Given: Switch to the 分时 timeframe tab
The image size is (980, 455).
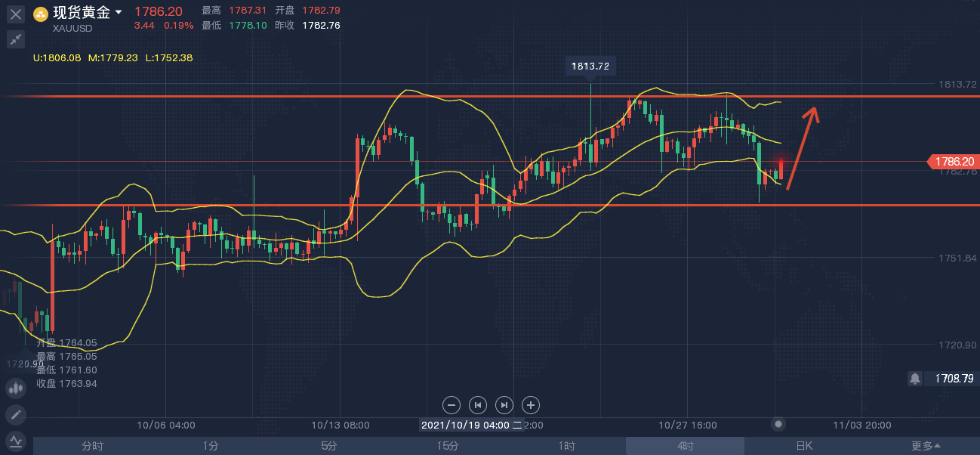Looking at the screenshot, I should tap(92, 446).
